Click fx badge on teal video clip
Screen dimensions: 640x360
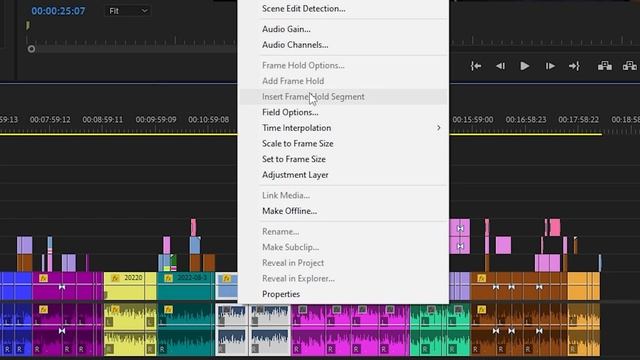(x=168, y=278)
